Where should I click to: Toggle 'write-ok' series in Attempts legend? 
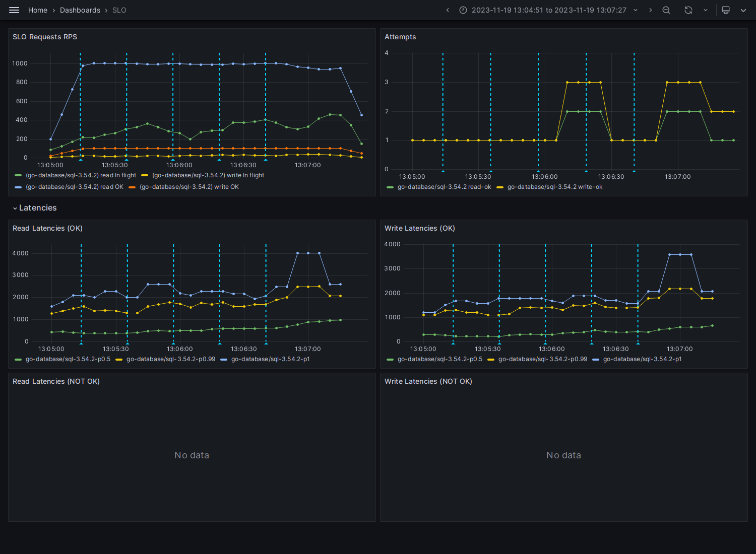(x=555, y=187)
